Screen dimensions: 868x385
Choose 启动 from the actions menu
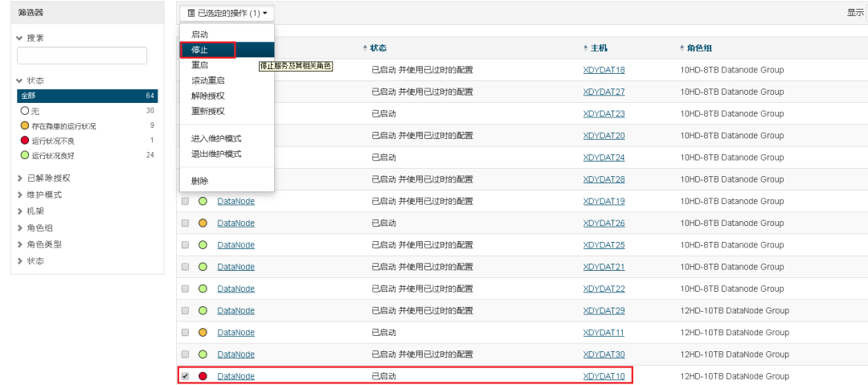click(227, 35)
